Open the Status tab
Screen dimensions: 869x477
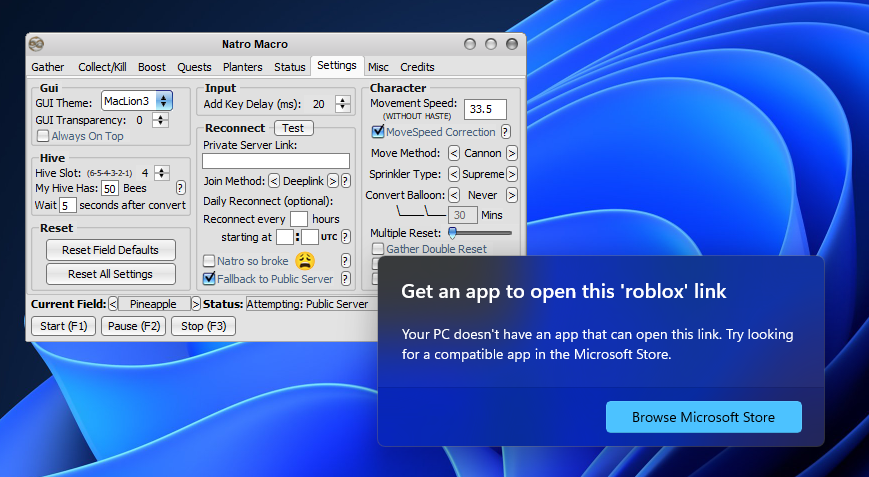point(290,66)
